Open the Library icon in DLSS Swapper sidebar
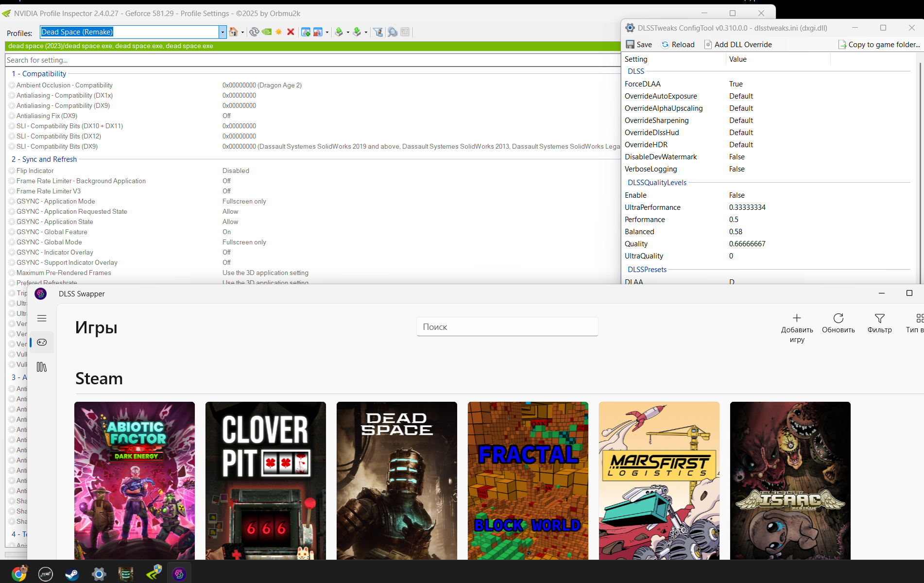Screen dimensions: 924x583 tap(42, 367)
